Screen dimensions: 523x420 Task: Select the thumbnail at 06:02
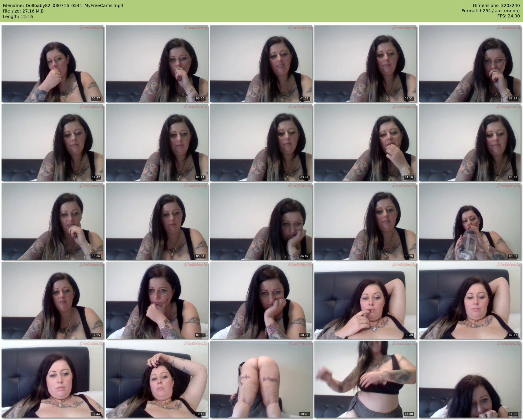click(261, 221)
